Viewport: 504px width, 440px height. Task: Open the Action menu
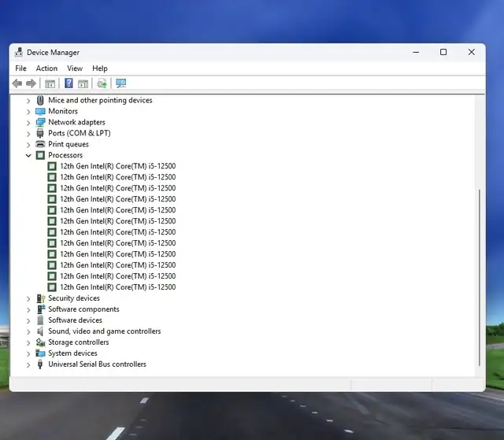click(46, 68)
